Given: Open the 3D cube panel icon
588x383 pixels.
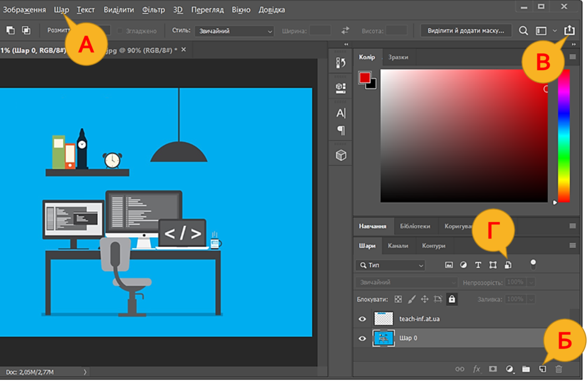Looking at the screenshot, I should [341, 155].
